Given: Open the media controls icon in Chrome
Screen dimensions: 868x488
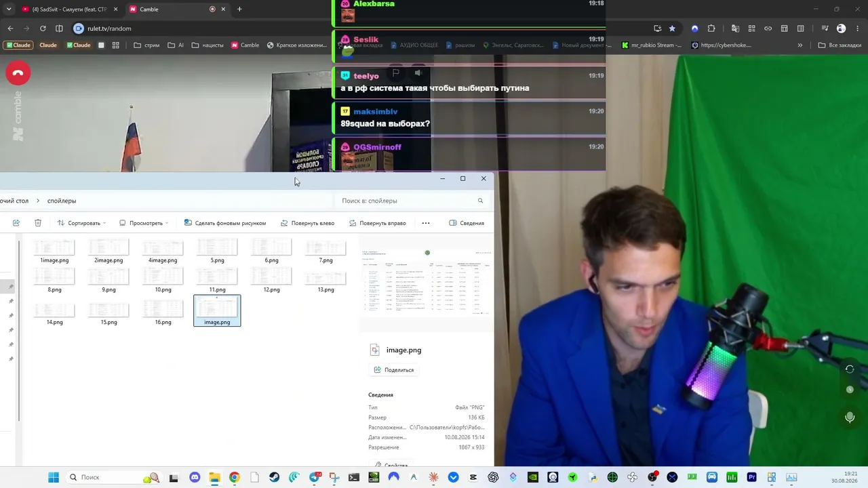Looking at the screenshot, I should (825, 28).
